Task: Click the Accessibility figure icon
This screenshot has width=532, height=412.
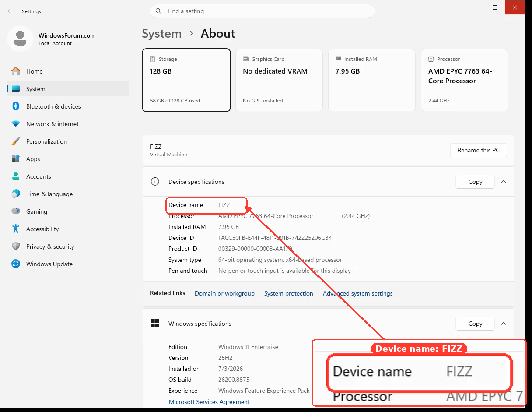Action: [16, 229]
